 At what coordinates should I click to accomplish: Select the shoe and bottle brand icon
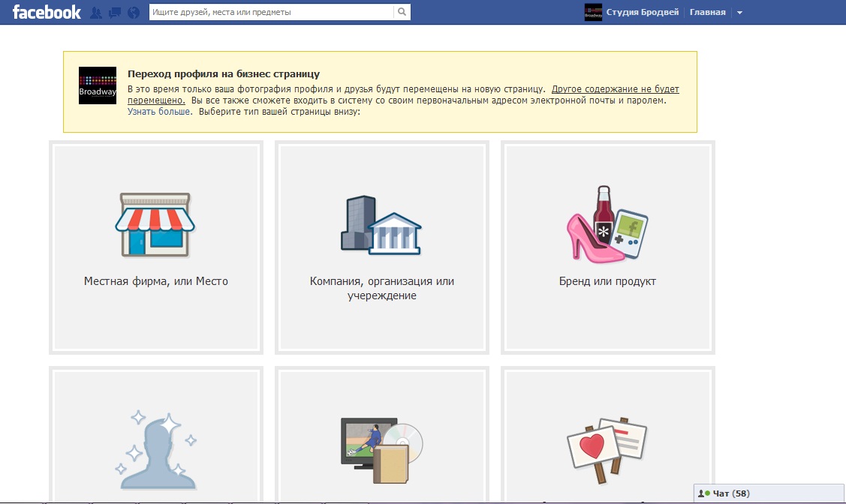(607, 224)
